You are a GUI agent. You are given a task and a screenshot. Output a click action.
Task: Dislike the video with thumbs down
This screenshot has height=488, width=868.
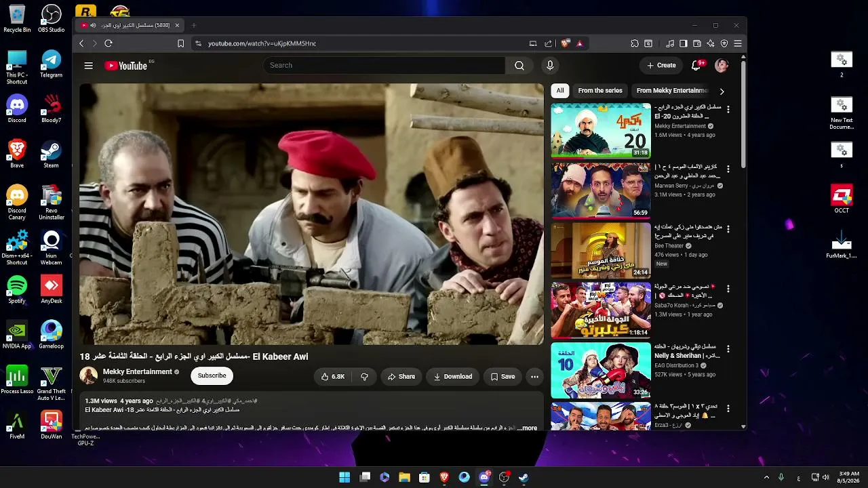pos(364,377)
